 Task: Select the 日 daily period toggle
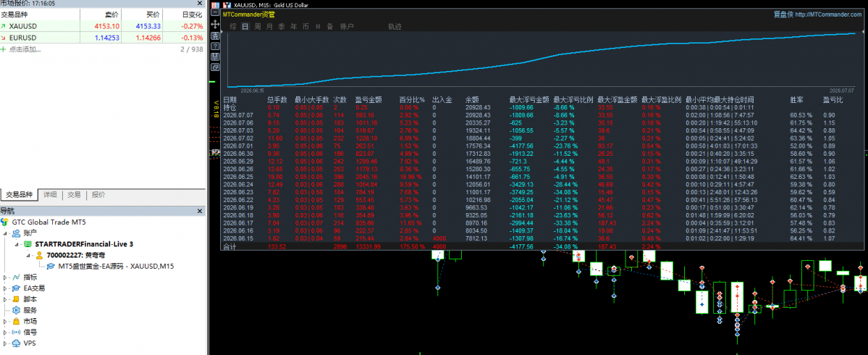click(x=245, y=26)
